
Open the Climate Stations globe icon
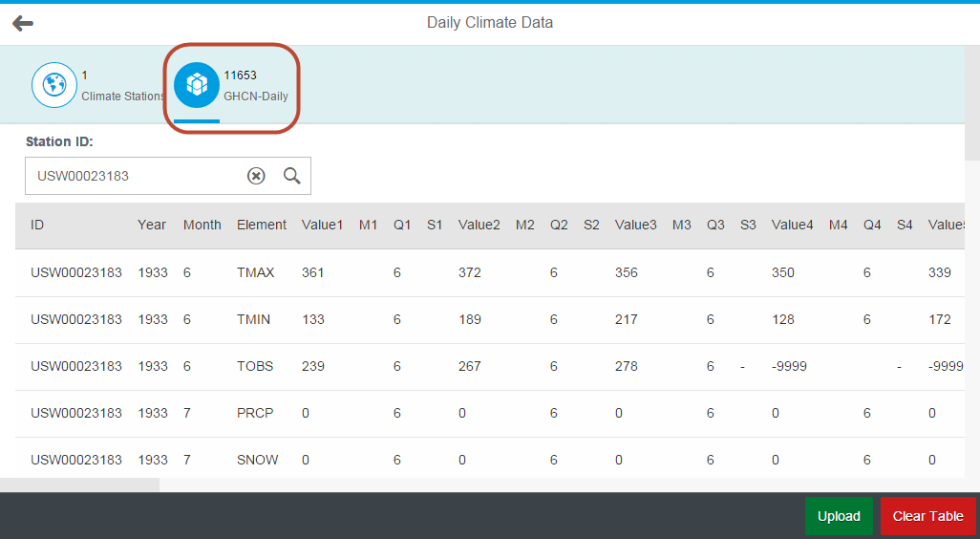coord(54,85)
